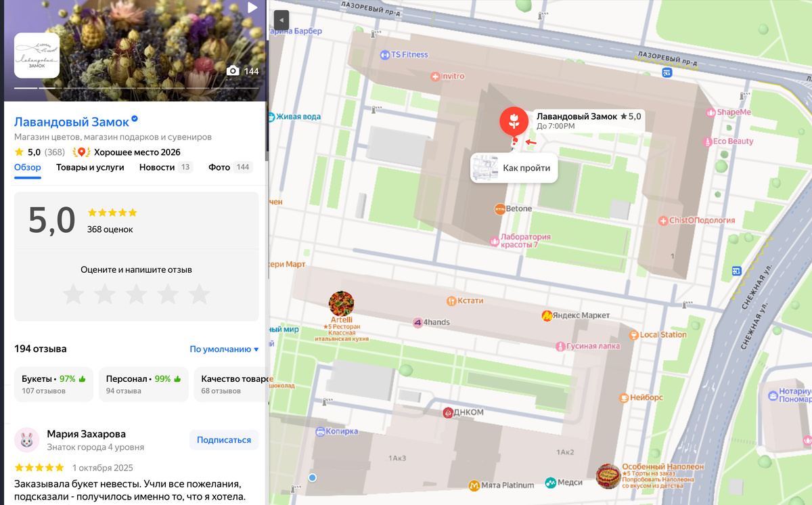
Task: Click the 194 отзыва heading
Action: tap(41, 349)
